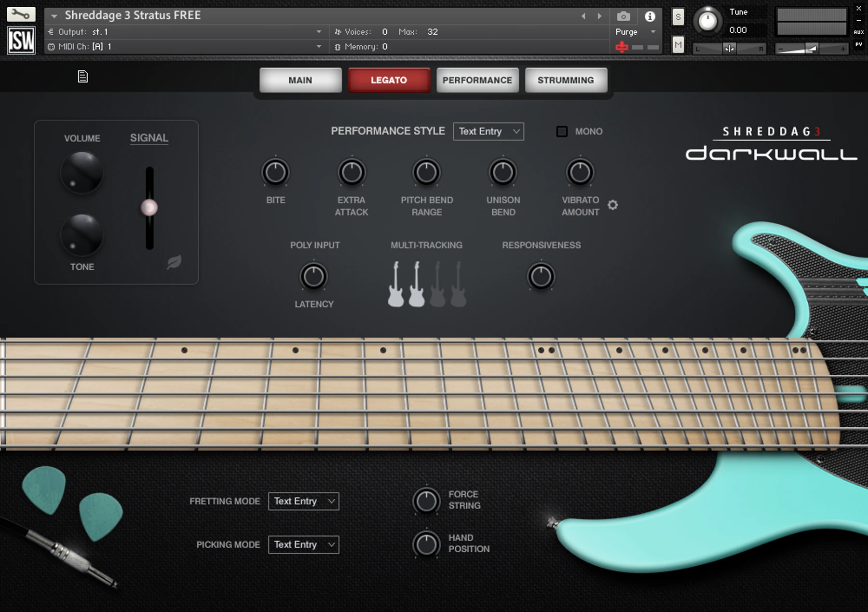Click the VIBRATO AMOUNT knob
The width and height of the screenshot is (868, 612).
(580, 172)
